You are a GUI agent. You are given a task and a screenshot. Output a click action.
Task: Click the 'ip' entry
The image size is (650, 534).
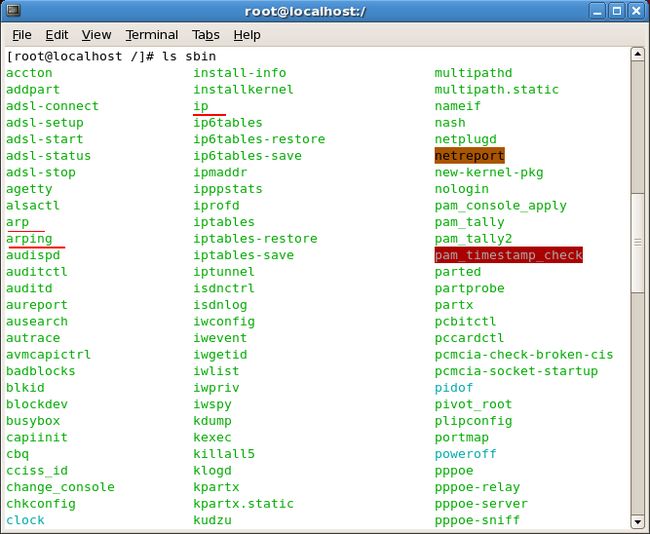pos(201,107)
